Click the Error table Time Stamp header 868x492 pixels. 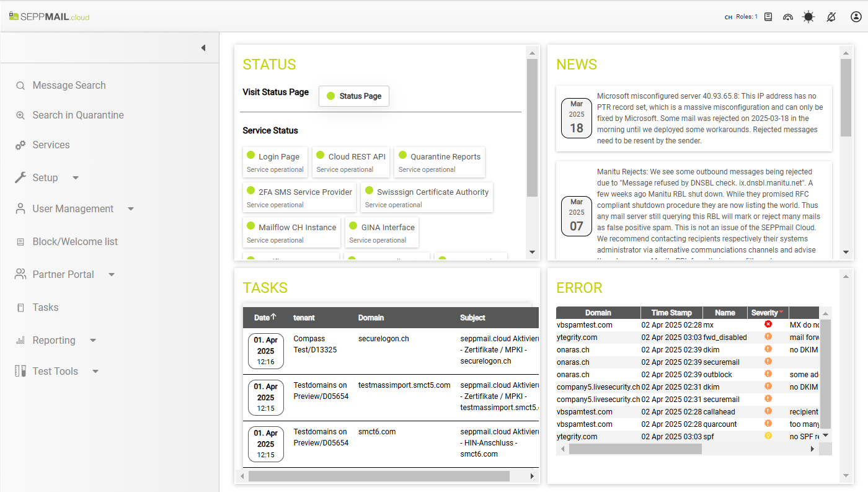click(x=671, y=313)
